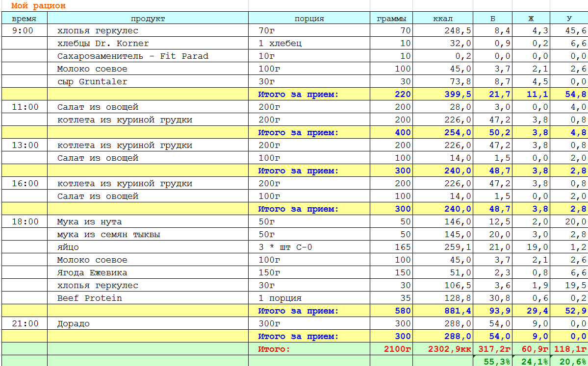Viewport: 588px width, 366px height.
Task: Select the "продукт" column header cell
Action: [148, 19]
